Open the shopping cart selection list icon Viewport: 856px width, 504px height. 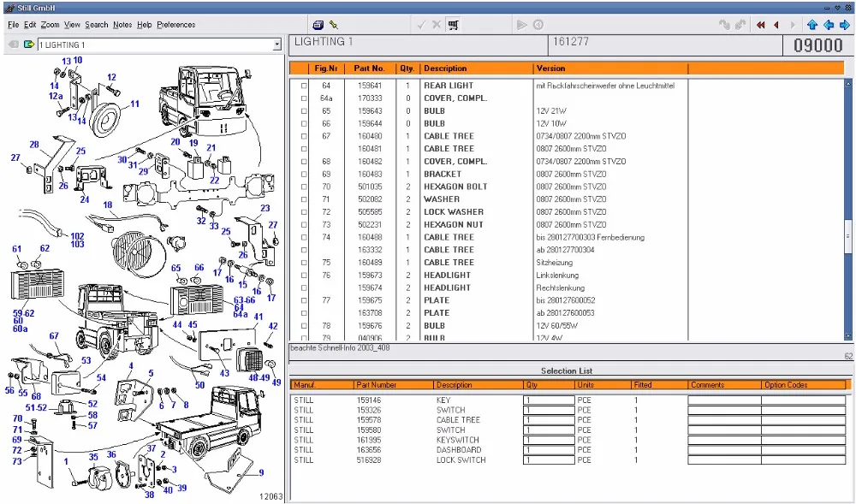point(453,25)
